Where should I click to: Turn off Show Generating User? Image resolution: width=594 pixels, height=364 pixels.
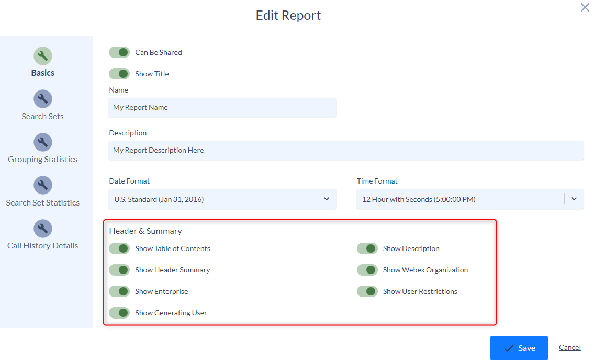coord(119,313)
